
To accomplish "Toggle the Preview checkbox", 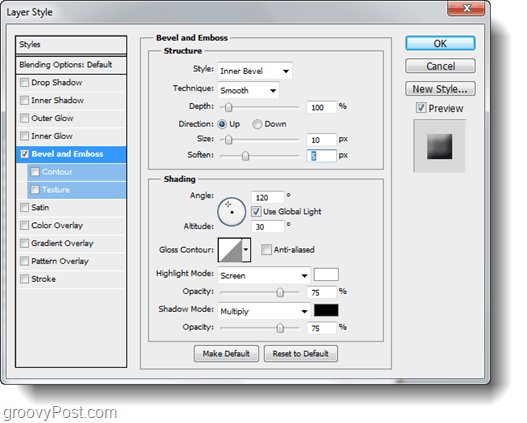I will 421,108.
